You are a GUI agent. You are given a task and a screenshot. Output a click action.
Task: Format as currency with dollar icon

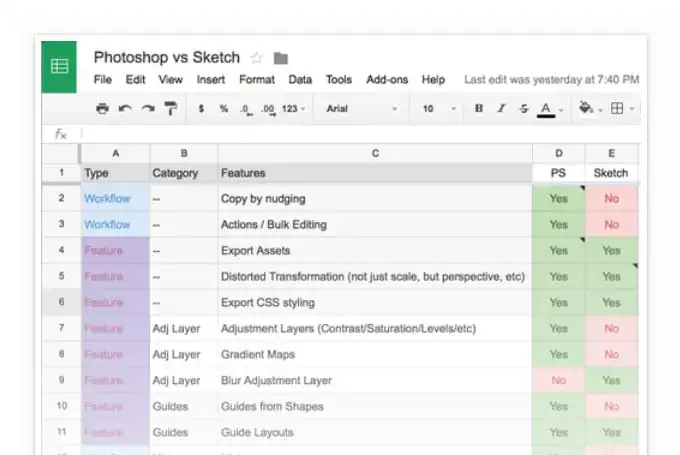[x=201, y=108]
